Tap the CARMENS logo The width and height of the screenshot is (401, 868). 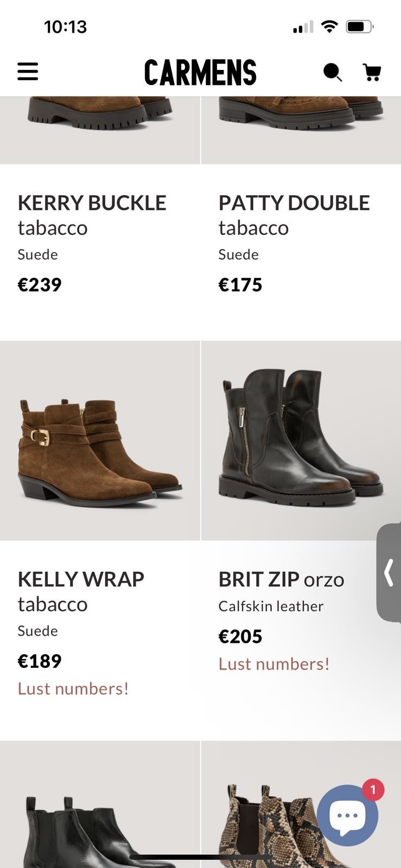point(200,73)
